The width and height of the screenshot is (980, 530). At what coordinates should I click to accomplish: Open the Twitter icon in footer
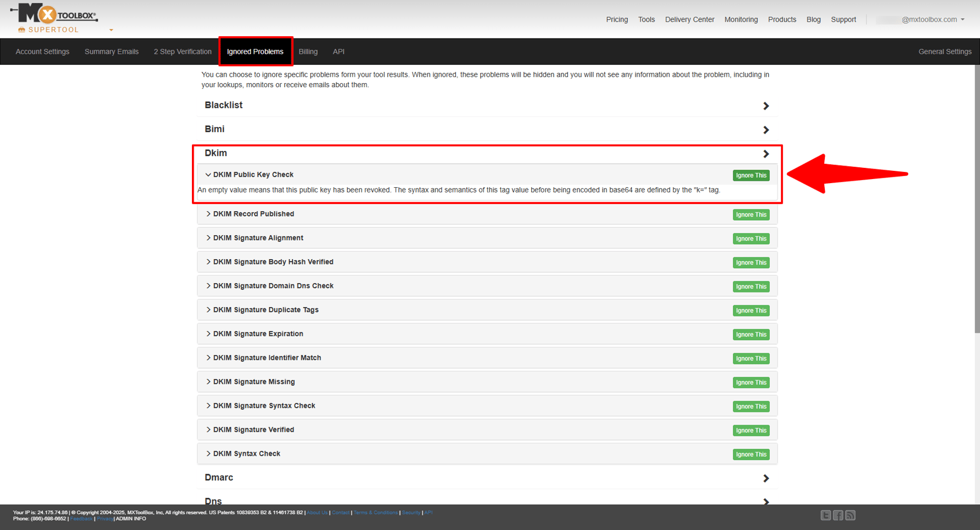tap(825, 515)
